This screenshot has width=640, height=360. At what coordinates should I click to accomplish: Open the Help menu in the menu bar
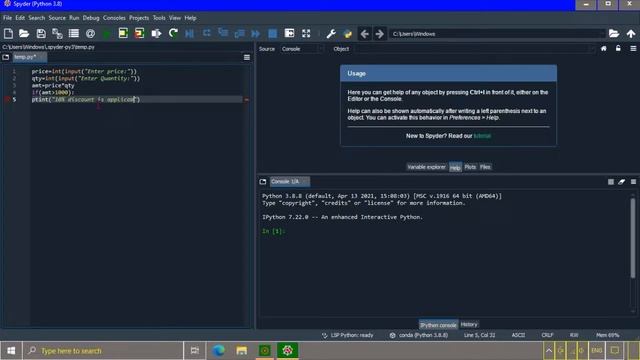(x=190, y=18)
